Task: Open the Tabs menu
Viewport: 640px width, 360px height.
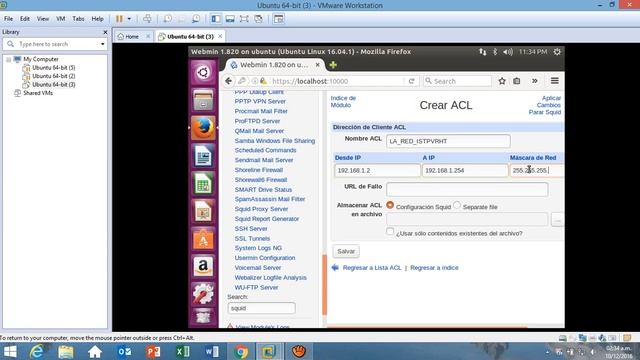Action: (x=78, y=19)
